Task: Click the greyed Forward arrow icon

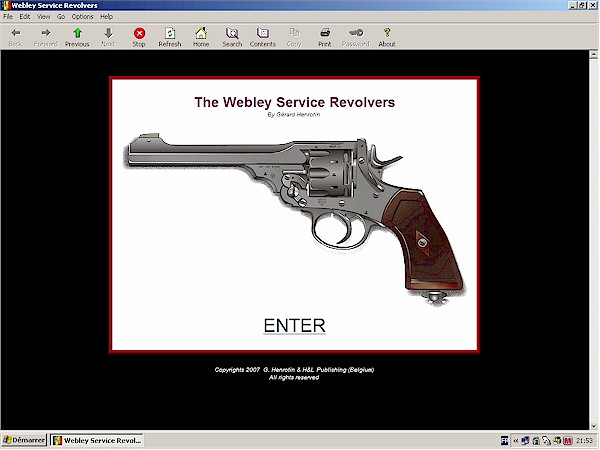Action: [x=46, y=33]
